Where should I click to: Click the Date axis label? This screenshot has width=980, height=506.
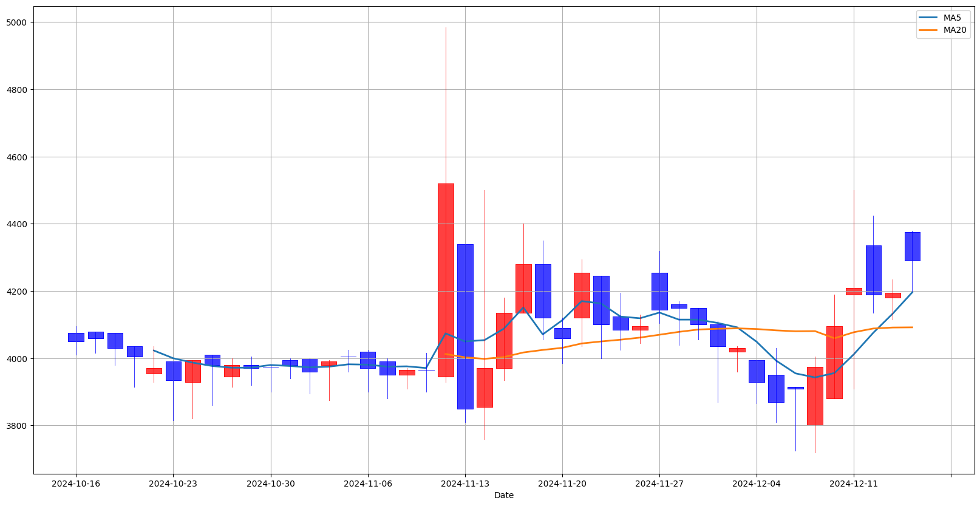(x=504, y=495)
